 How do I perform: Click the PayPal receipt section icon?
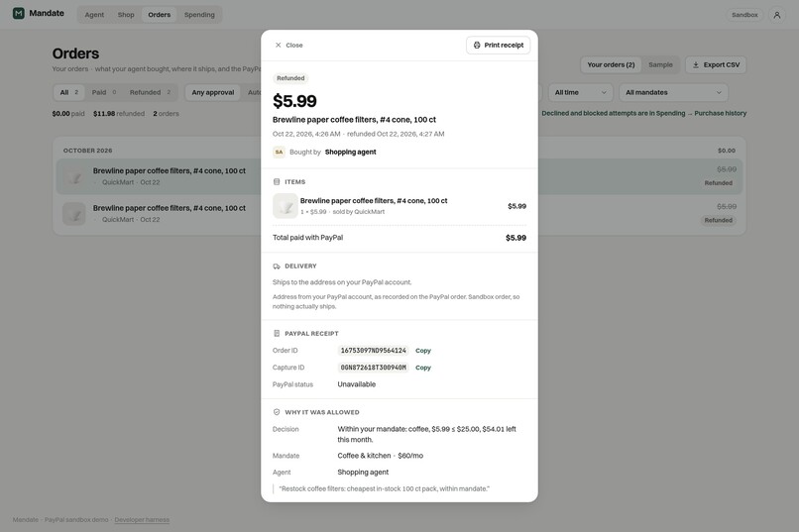pyautogui.click(x=277, y=334)
